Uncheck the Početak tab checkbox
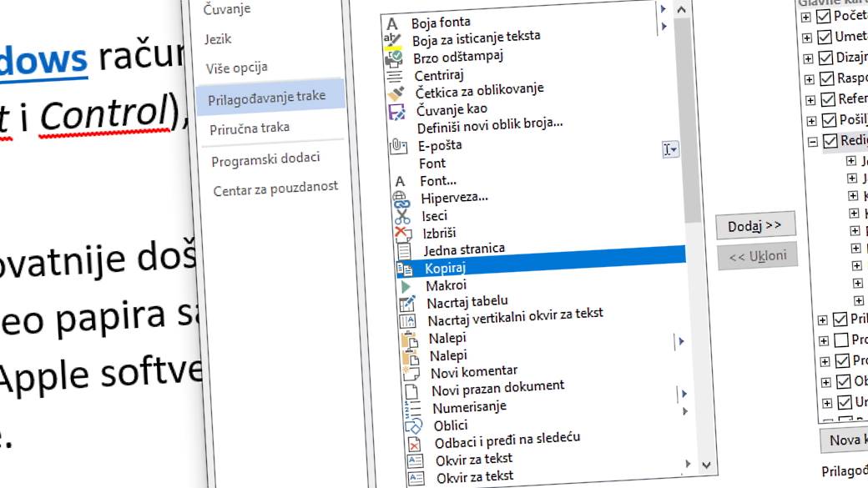The width and height of the screenshot is (868, 488). (825, 15)
